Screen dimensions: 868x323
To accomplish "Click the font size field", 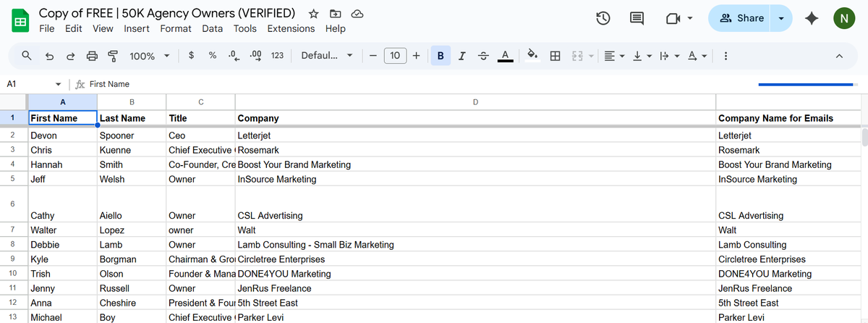I will (x=395, y=56).
